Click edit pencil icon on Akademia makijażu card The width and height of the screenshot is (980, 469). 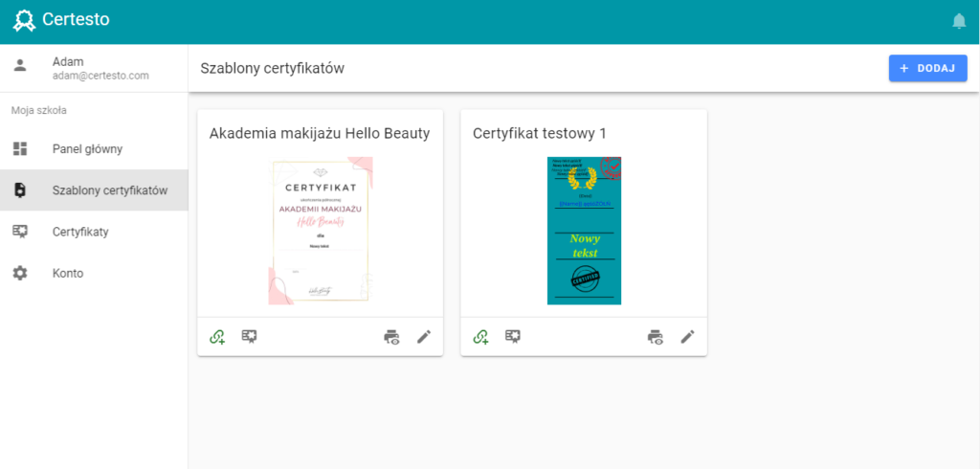click(x=424, y=337)
